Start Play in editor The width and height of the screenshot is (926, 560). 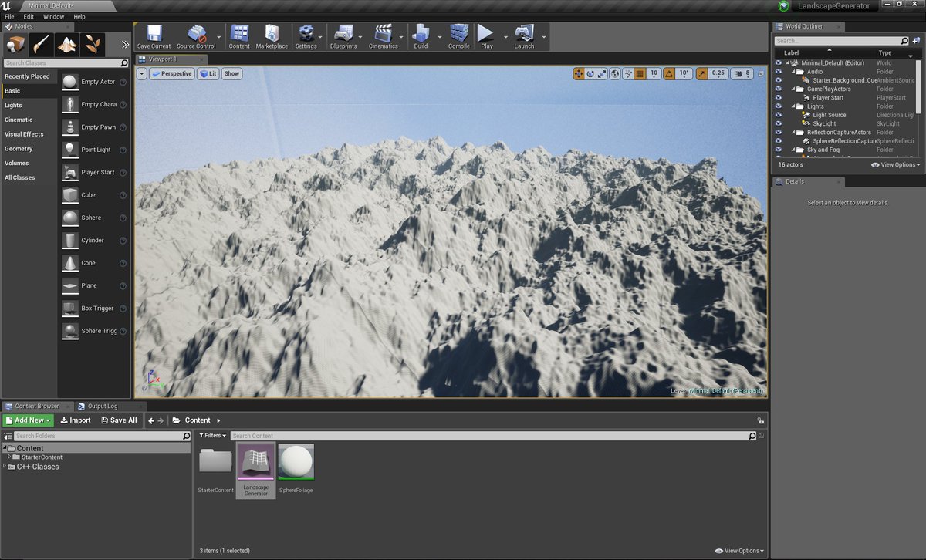click(486, 36)
